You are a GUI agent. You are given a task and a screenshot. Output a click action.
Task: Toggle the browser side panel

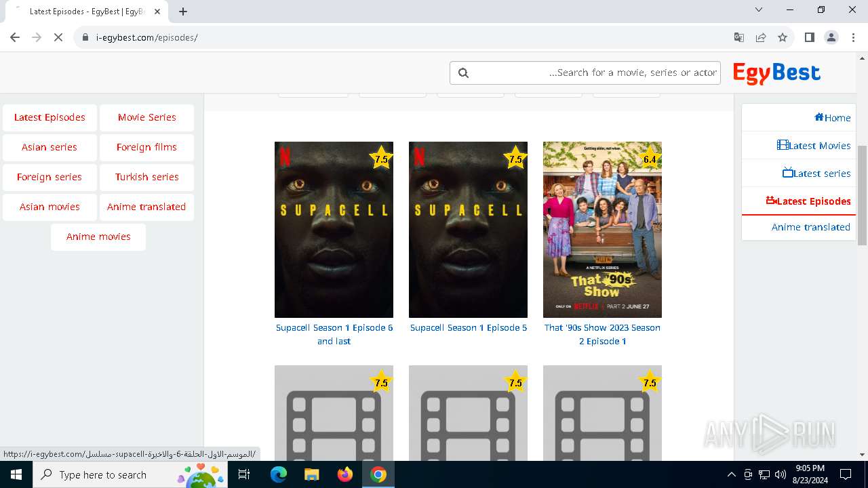coord(809,37)
